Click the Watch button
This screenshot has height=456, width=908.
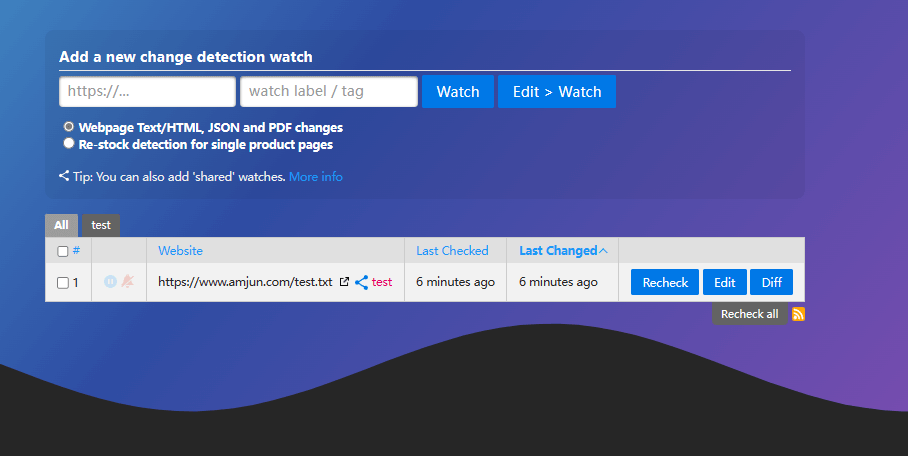coord(457,92)
